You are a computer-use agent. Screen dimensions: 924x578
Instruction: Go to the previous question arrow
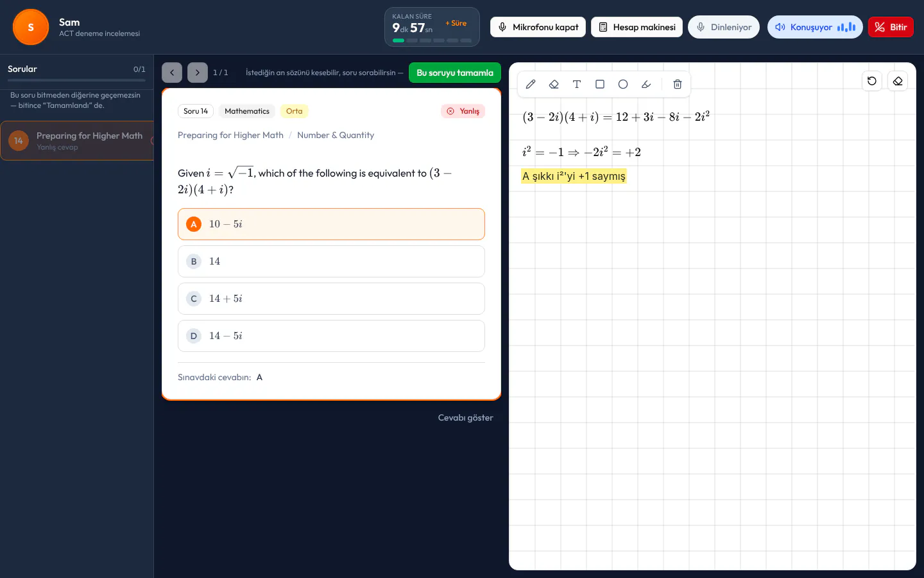pos(172,73)
